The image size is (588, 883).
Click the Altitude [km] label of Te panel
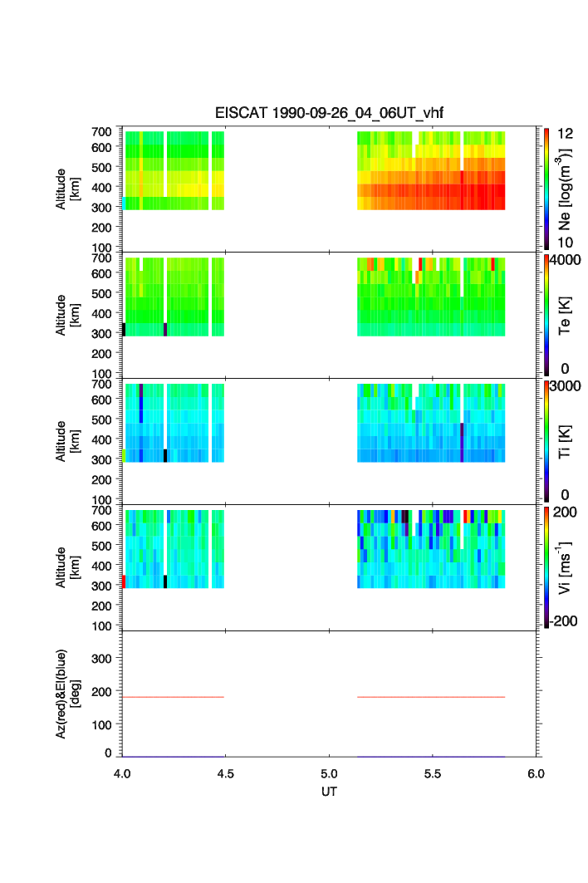(67, 316)
